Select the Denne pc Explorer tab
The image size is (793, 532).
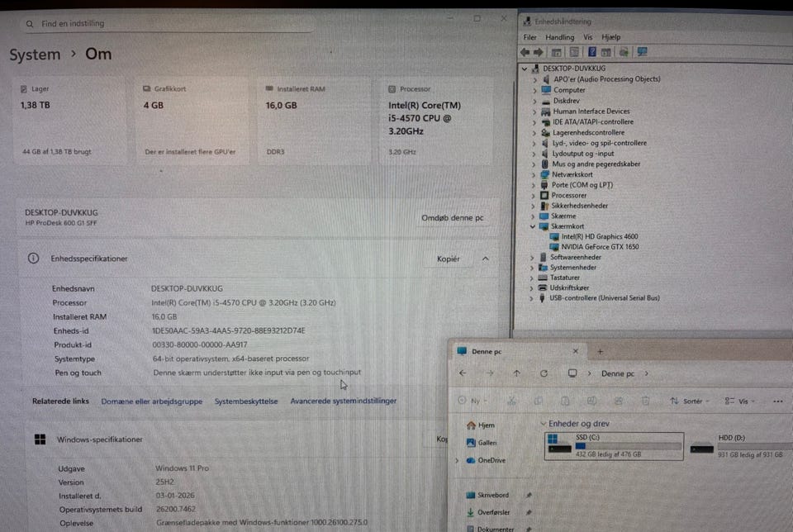(x=518, y=351)
